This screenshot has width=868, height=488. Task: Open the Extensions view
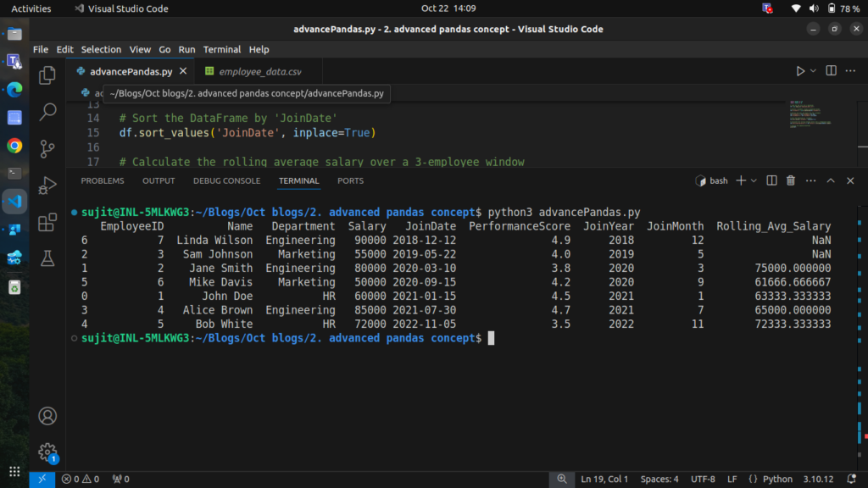[x=47, y=222]
